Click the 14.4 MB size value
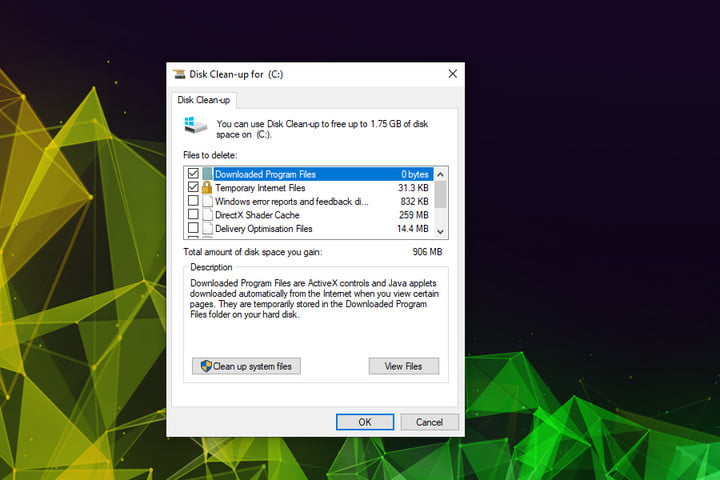This screenshot has height=480, width=720. click(412, 228)
